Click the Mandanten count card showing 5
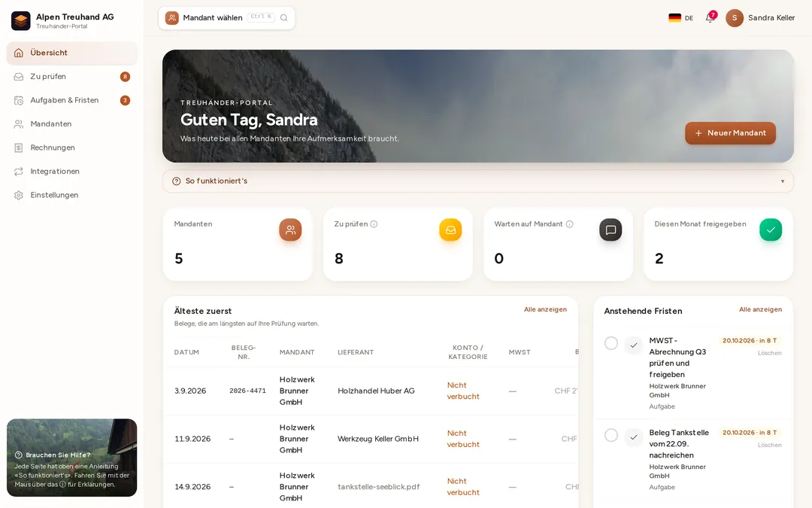 click(x=238, y=245)
